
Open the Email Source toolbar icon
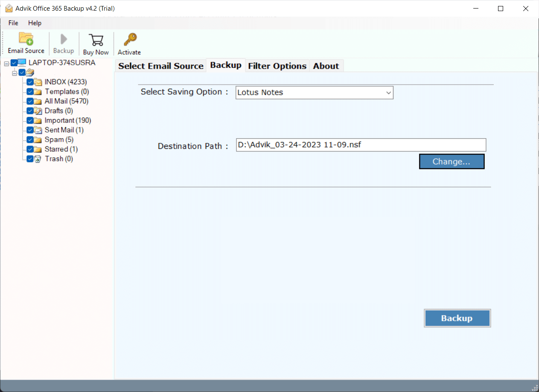[26, 39]
